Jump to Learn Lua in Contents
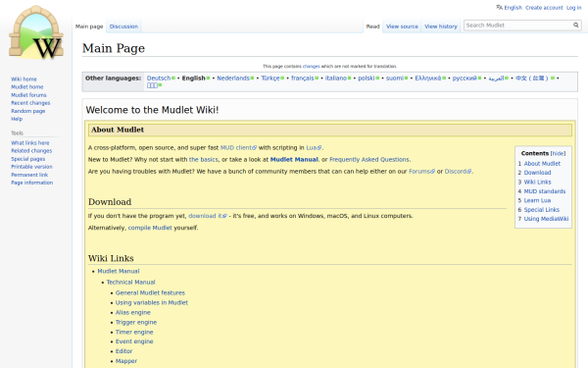Viewport: 588px width, 368px height. pyautogui.click(x=537, y=200)
